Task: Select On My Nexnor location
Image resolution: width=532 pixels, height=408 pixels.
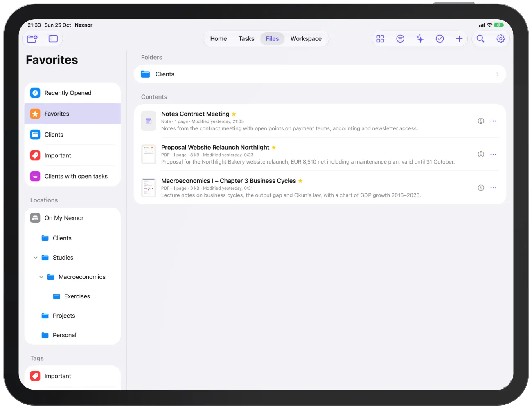Action: [x=72, y=218]
